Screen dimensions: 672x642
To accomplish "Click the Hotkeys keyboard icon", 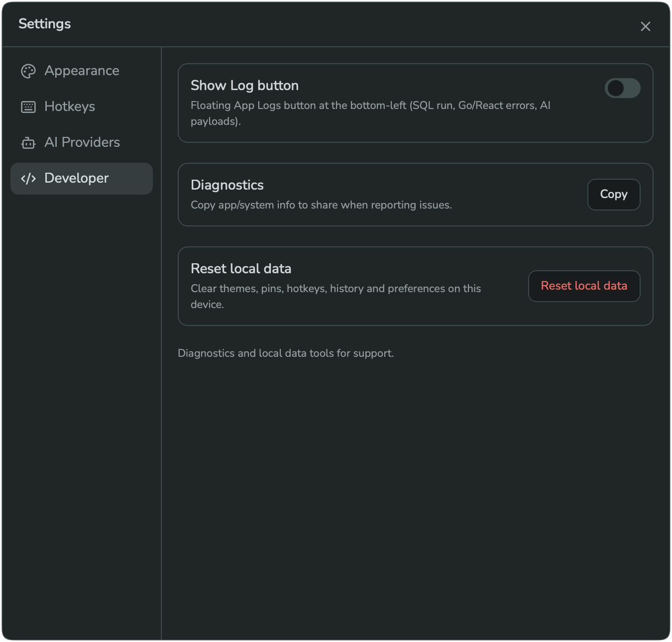I will 28,107.
